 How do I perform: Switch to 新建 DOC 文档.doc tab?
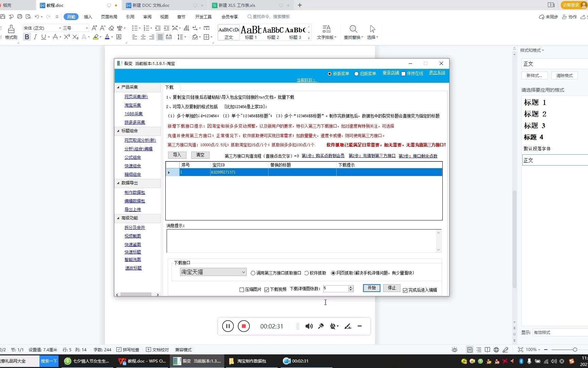pos(151,5)
